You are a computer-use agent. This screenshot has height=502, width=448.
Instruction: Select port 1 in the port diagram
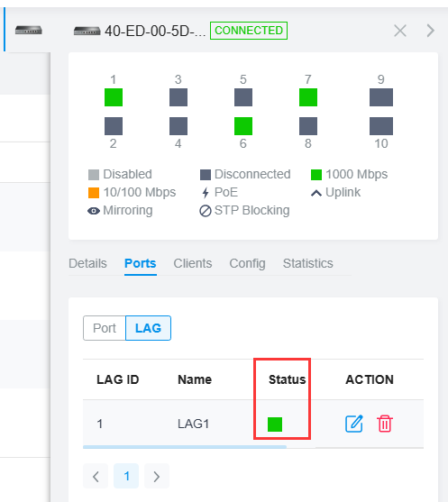click(114, 97)
